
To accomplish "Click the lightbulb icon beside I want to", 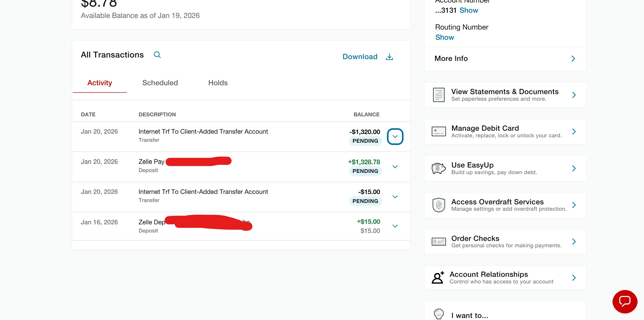I will [x=438, y=314].
